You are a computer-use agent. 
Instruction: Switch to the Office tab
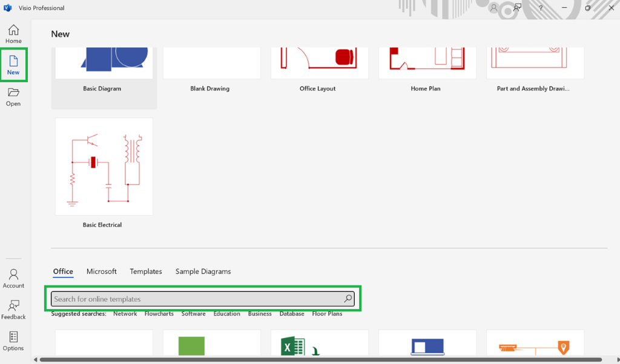point(63,271)
